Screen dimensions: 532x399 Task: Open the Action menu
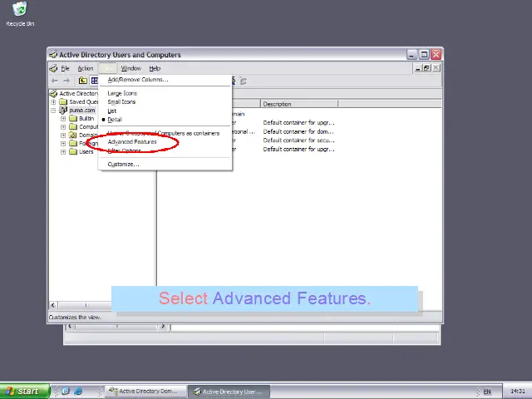coord(86,68)
